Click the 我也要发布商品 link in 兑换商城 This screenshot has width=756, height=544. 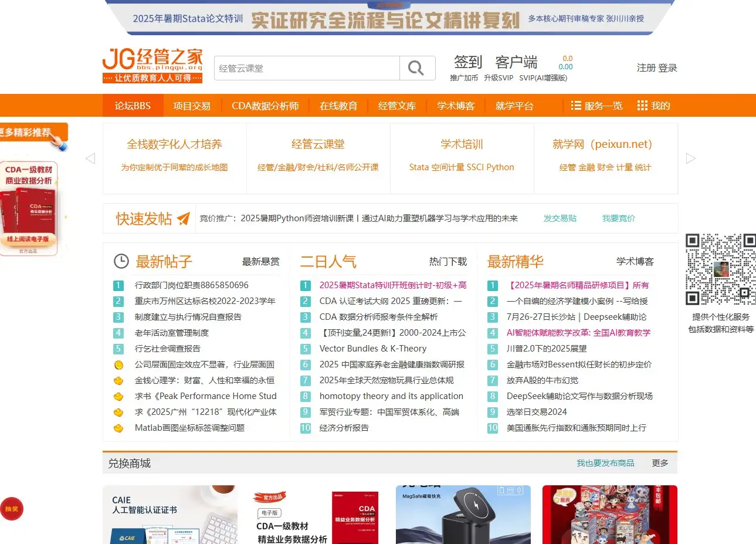click(605, 463)
